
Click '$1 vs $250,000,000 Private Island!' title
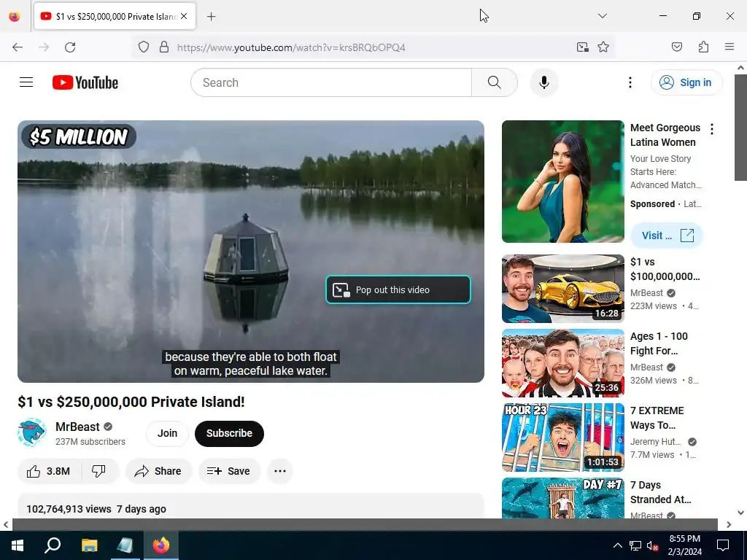click(131, 402)
